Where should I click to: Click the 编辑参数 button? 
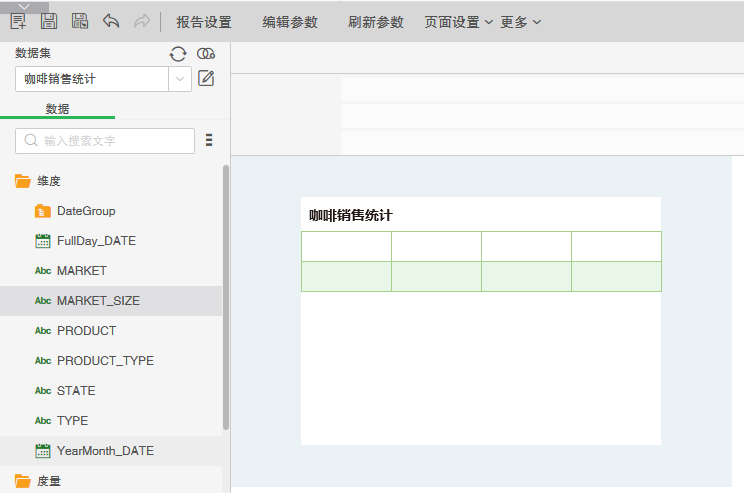(x=290, y=22)
